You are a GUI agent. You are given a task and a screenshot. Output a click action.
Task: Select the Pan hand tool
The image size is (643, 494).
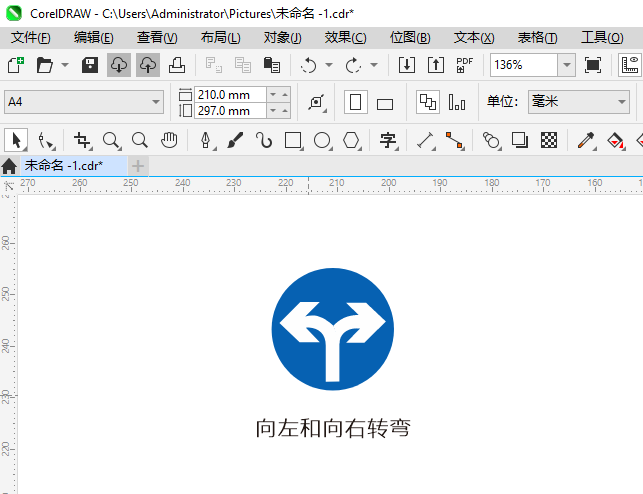click(169, 140)
